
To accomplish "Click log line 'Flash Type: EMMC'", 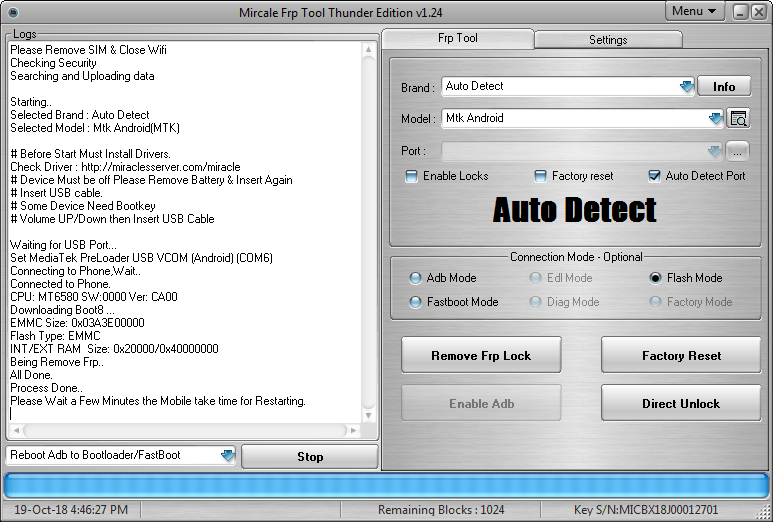I will coord(55,336).
